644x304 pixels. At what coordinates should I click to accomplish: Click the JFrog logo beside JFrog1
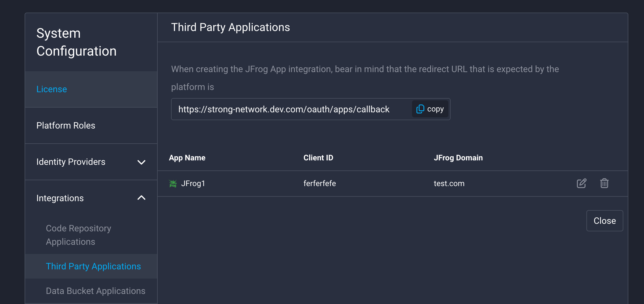(x=173, y=183)
